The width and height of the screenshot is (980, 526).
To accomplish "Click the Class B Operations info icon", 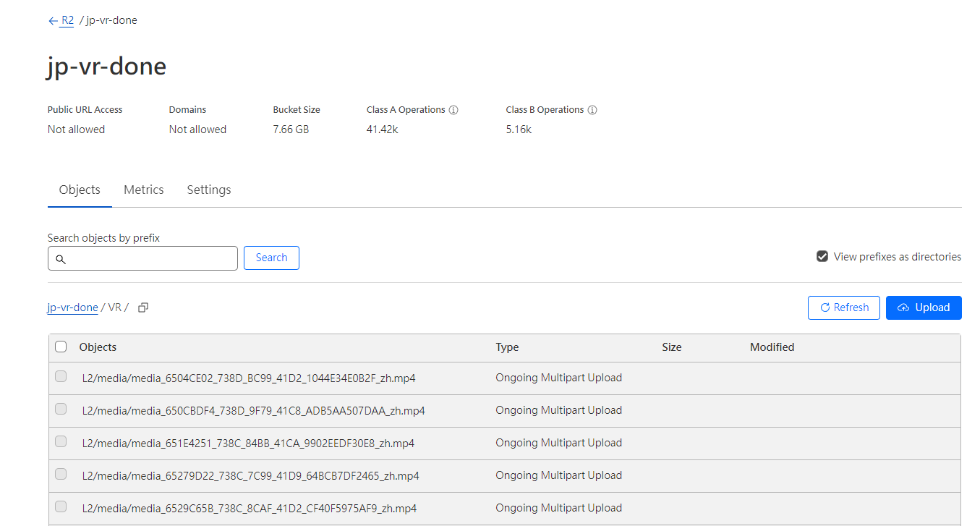I will 592,110.
